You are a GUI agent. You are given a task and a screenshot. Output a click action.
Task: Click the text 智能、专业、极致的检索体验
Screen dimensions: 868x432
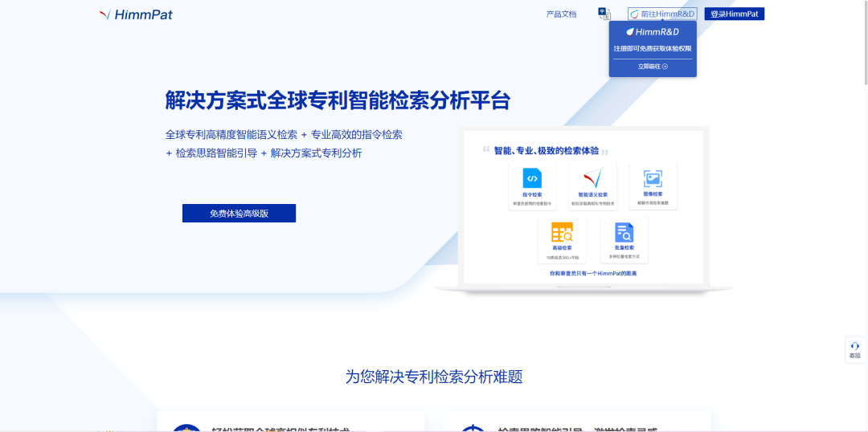[x=546, y=150]
